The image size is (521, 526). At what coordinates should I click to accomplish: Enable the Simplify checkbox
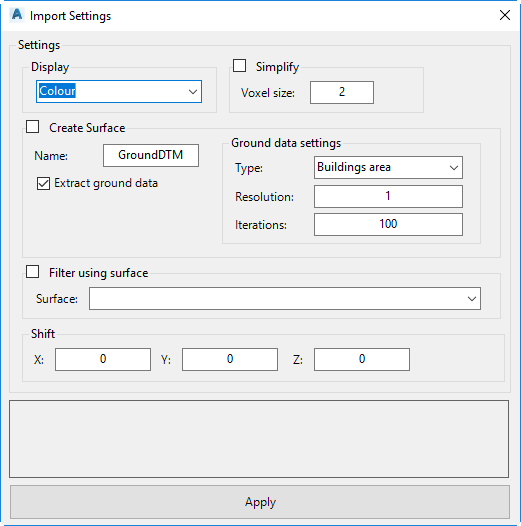tap(239, 66)
